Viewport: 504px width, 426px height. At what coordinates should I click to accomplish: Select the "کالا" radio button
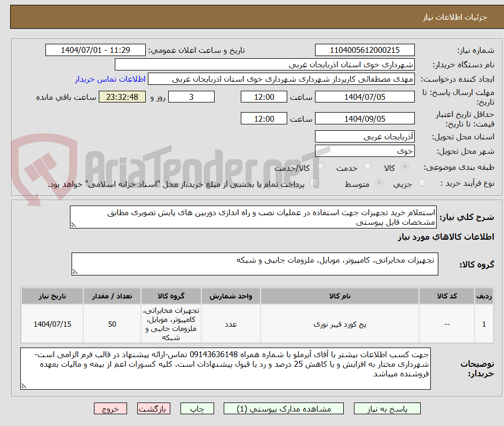point(405,166)
